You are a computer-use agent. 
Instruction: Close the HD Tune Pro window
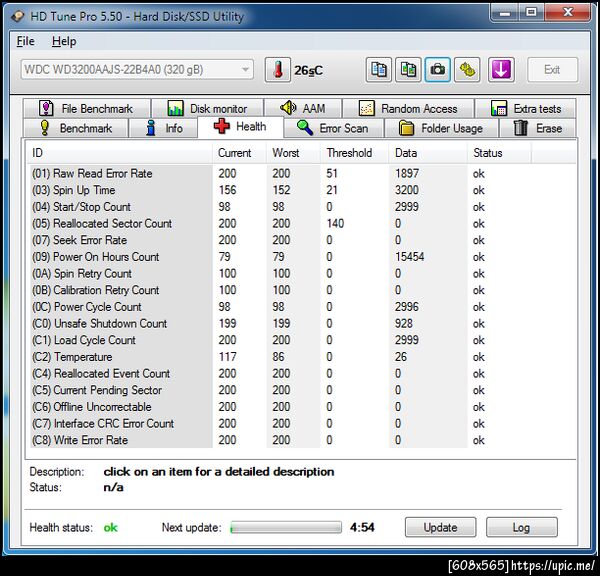[x=567, y=13]
